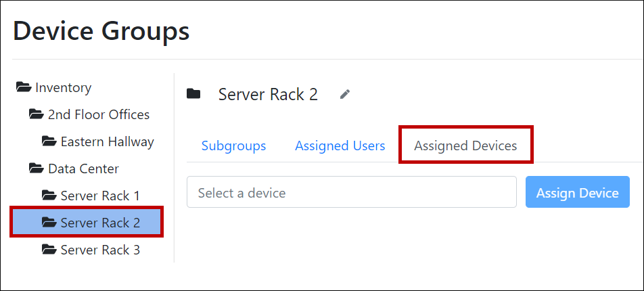Click the Select a device field
This screenshot has width=644, height=291.
(x=352, y=193)
